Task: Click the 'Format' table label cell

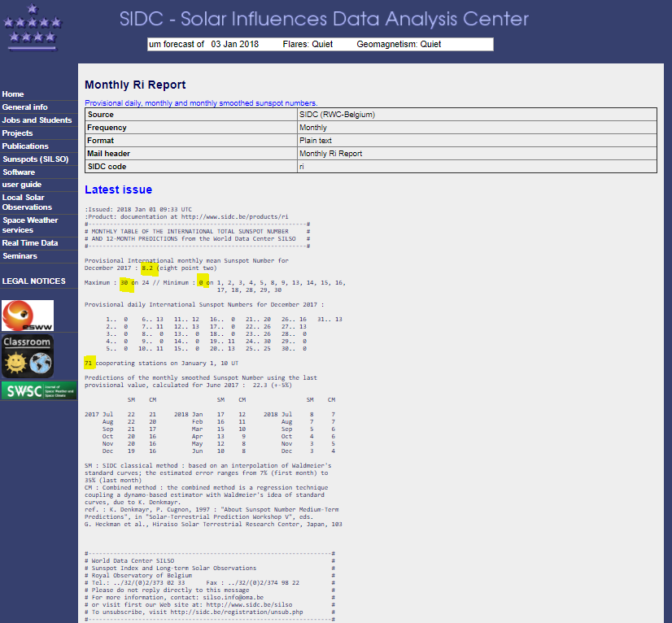Action: coord(191,141)
